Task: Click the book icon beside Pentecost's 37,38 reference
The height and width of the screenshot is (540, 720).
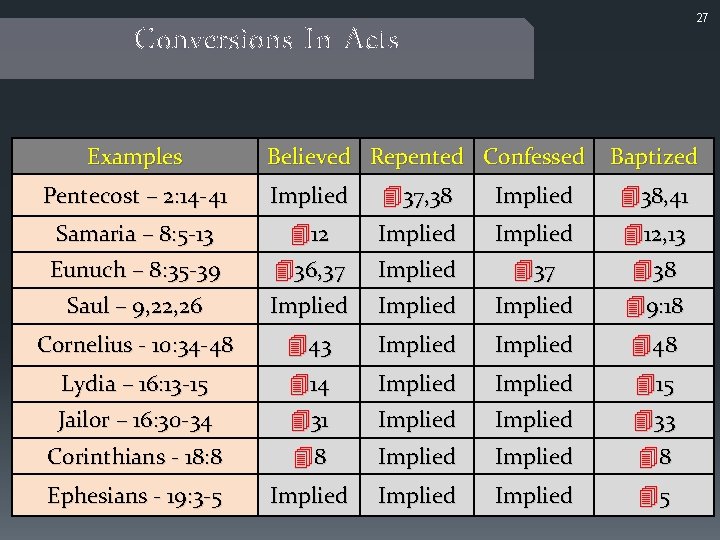Action: pyautogui.click(x=392, y=198)
